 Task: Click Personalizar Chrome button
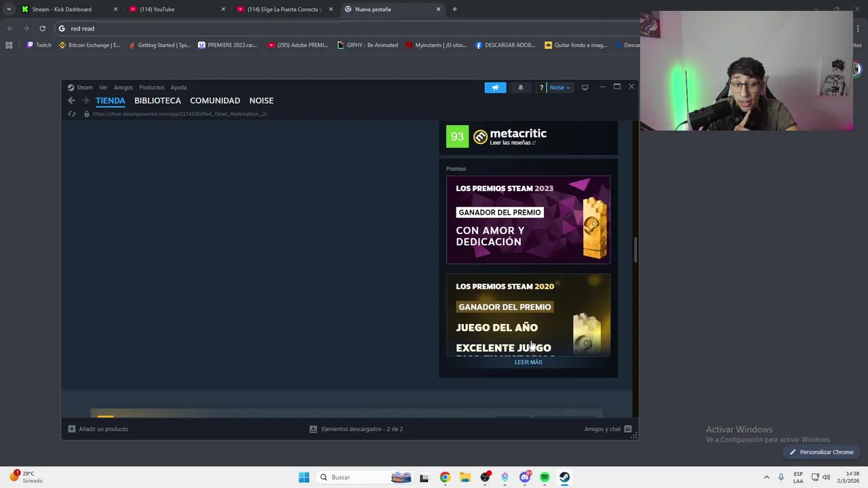coord(821,452)
